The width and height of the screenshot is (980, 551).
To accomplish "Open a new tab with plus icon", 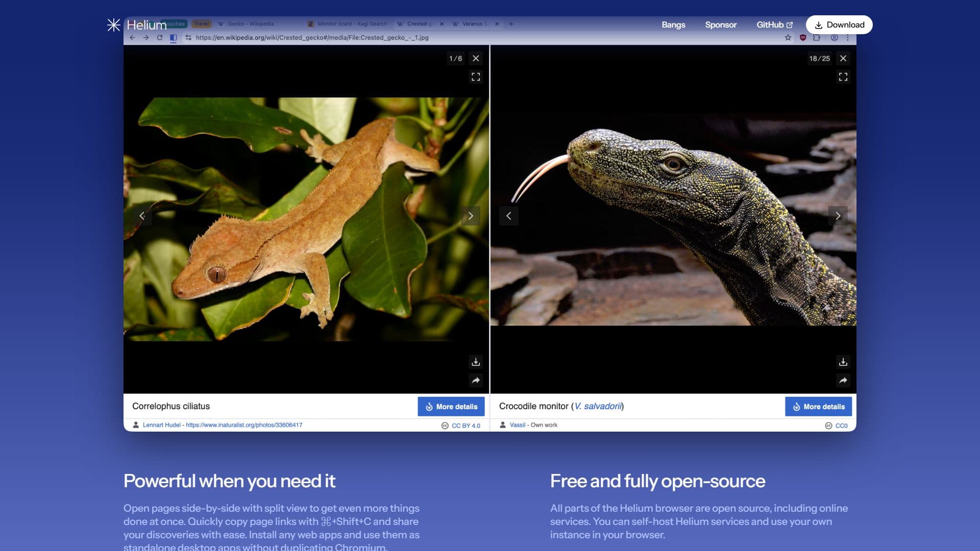I will (511, 23).
